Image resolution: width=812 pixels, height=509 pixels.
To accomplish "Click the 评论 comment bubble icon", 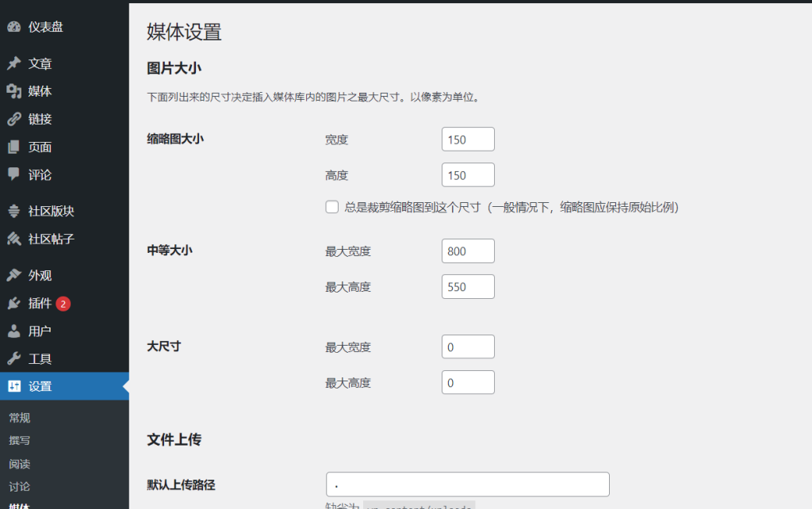I will click(x=13, y=174).
